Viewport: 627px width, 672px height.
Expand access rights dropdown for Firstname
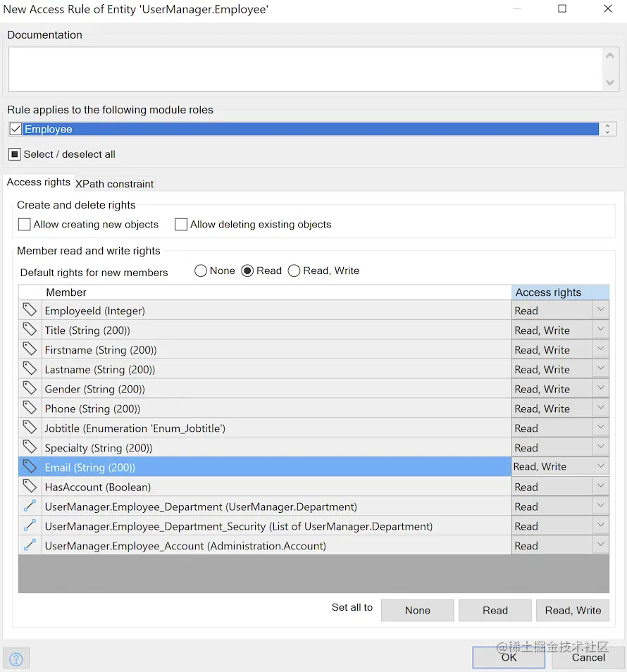[x=600, y=349]
